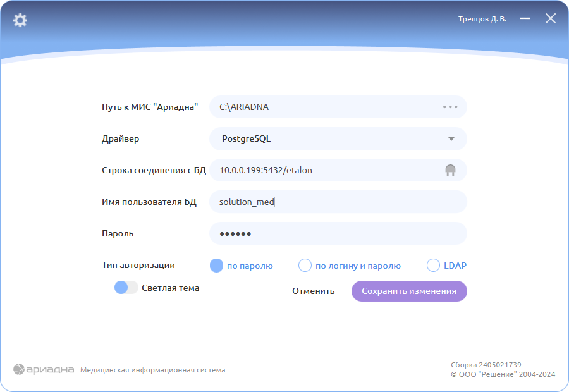Click the "Тип авторизации" label

pos(138,266)
